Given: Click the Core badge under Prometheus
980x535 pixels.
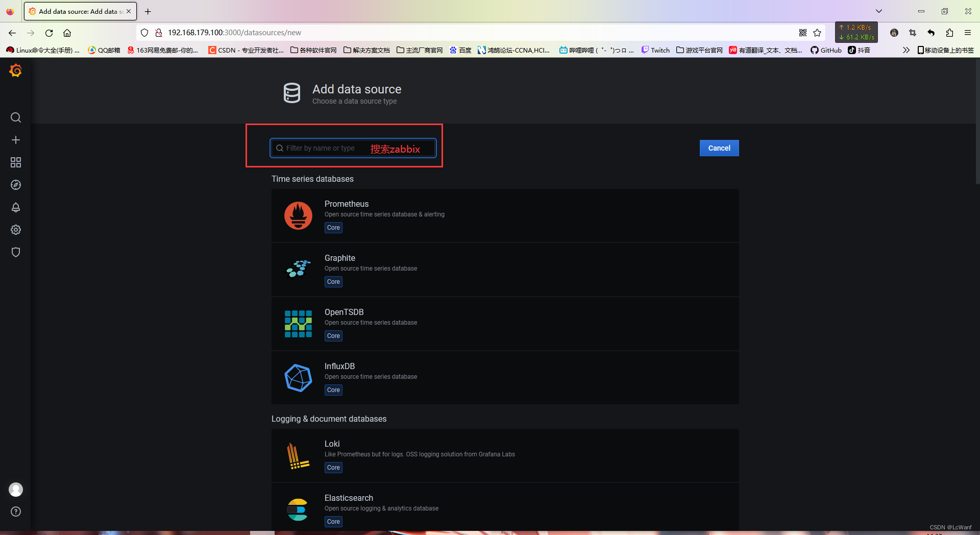Looking at the screenshot, I should click(x=333, y=228).
